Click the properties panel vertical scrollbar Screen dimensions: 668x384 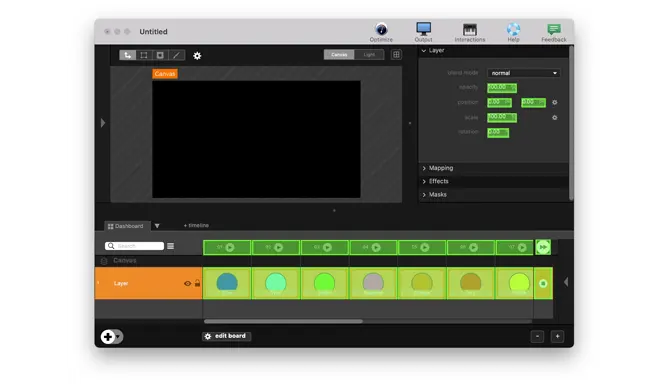click(x=571, y=124)
